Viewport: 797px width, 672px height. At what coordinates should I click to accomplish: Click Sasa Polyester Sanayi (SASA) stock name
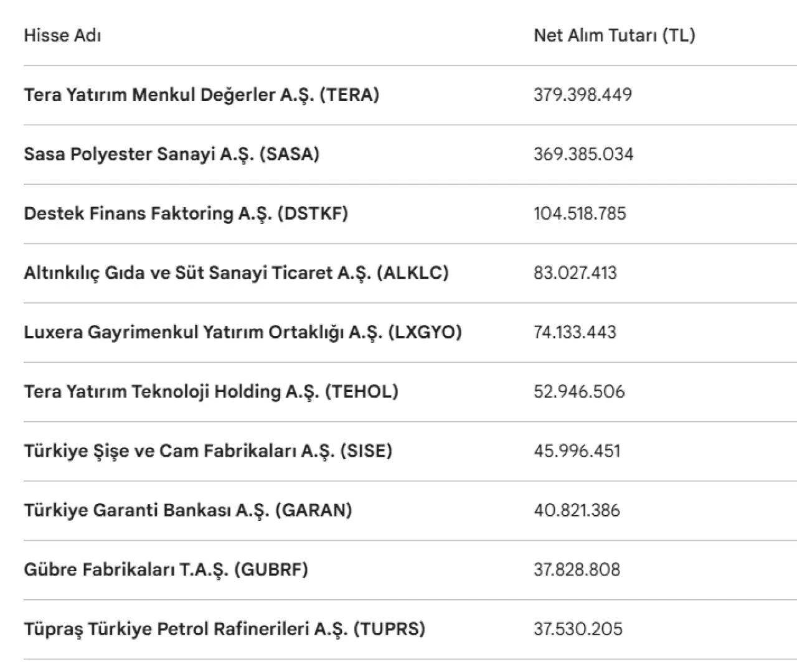pyautogui.click(x=171, y=154)
